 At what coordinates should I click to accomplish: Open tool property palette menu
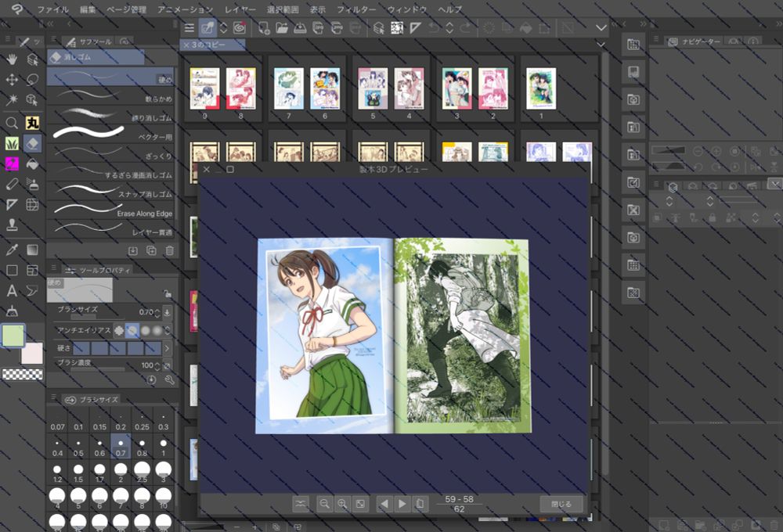coord(53,268)
